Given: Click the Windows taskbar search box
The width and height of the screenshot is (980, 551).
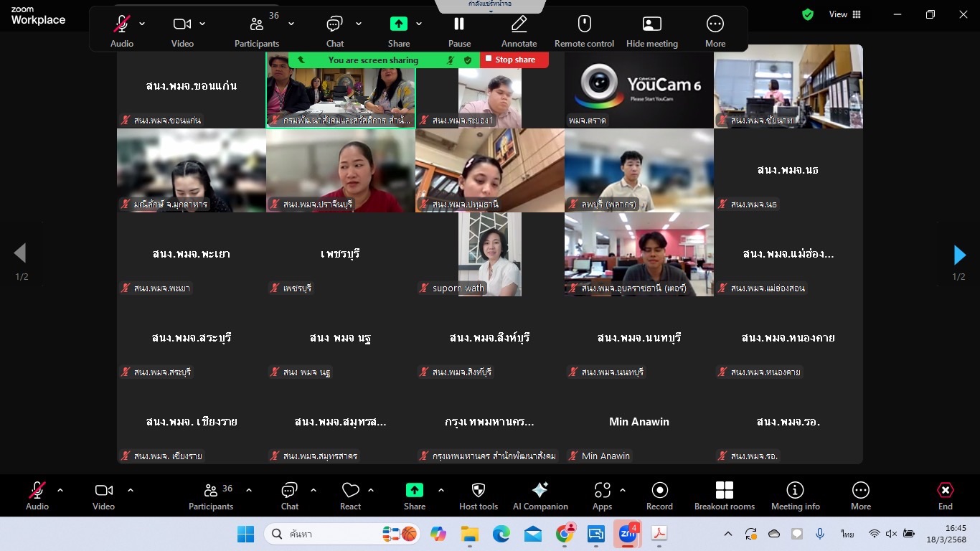Looking at the screenshot, I should coord(323,534).
